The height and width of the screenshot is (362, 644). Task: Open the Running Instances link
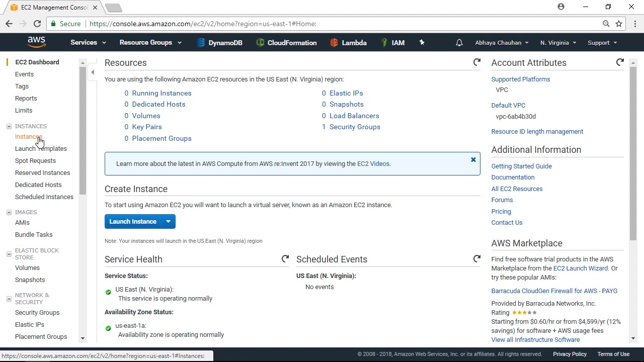162,93
